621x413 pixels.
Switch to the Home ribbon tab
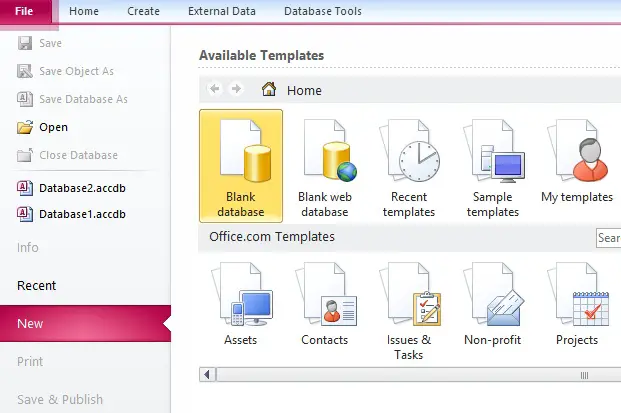click(84, 11)
